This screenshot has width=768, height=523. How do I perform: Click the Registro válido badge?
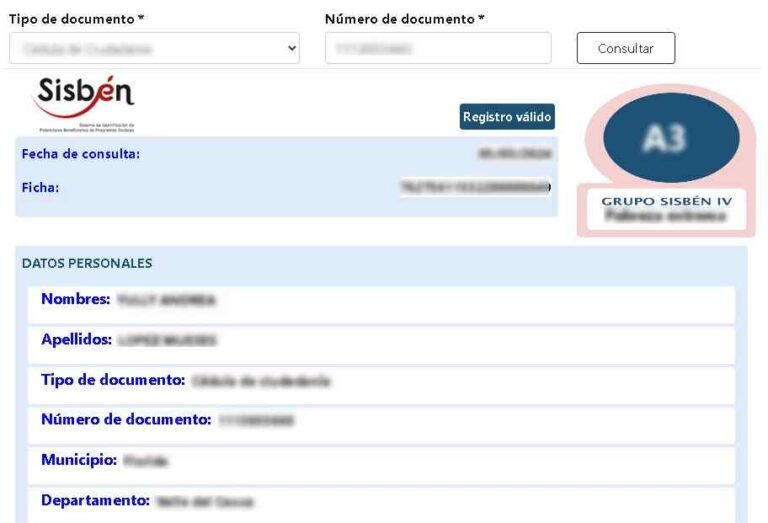pyautogui.click(x=507, y=117)
